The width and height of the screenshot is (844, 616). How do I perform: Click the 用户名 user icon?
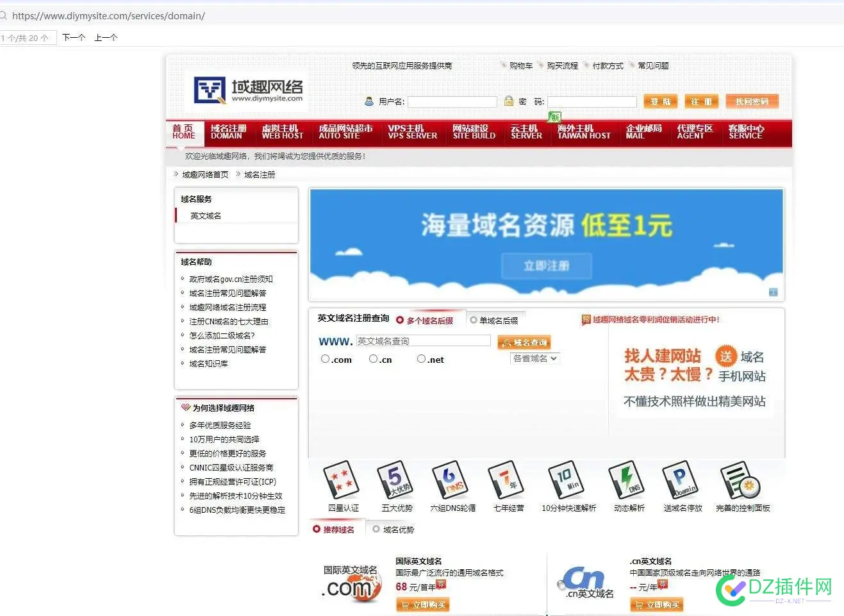click(x=369, y=101)
